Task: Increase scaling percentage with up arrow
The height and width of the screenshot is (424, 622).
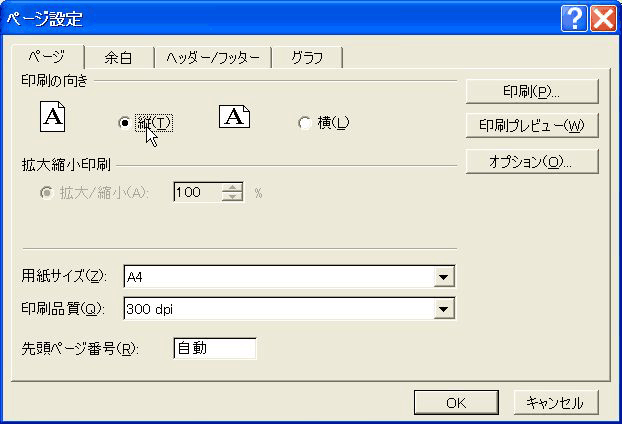Action: (x=233, y=187)
